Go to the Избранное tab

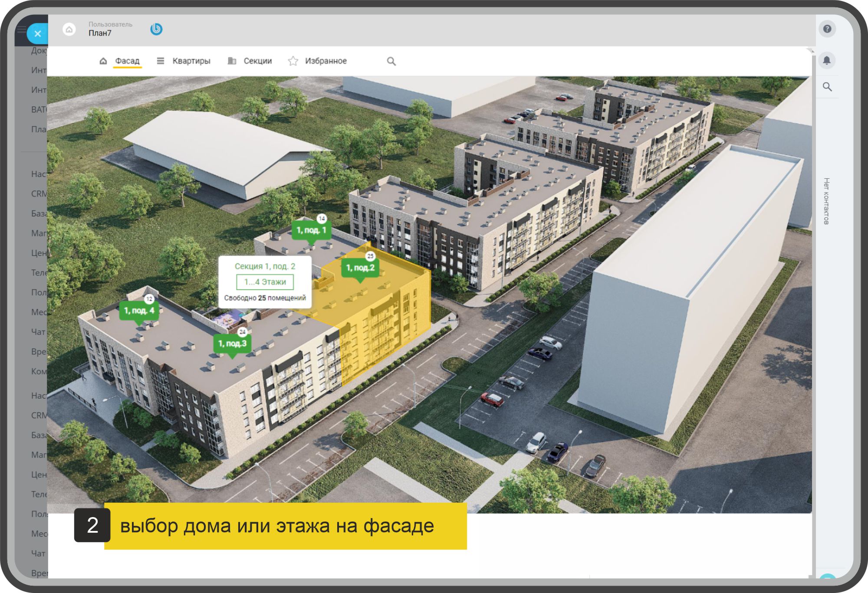click(325, 61)
